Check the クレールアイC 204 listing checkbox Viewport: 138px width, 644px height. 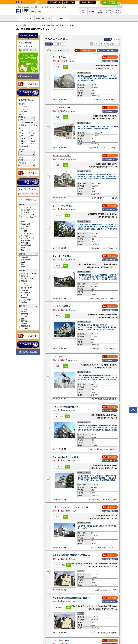(48, 277)
